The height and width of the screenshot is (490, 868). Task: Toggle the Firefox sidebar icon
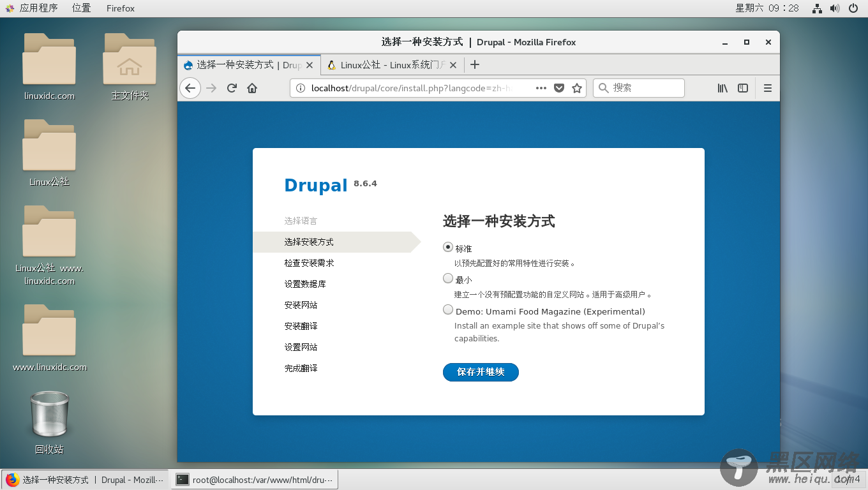coord(743,88)
